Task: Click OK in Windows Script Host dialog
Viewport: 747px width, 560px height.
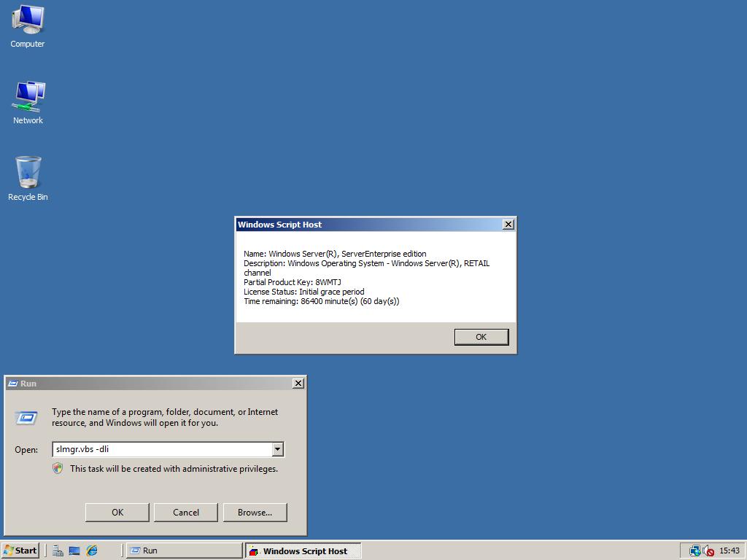Action: tap(481, 337)
